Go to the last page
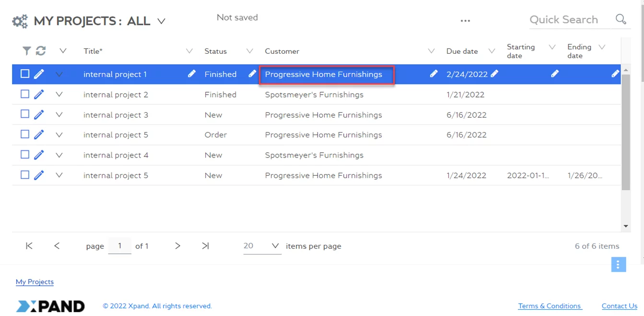644x316 pixels. [205, 246]
